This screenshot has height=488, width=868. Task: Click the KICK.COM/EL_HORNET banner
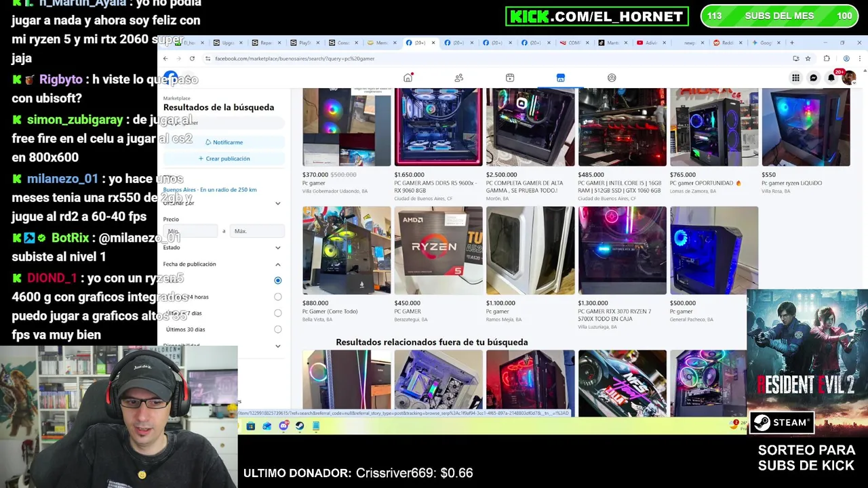tap(597, 16)
